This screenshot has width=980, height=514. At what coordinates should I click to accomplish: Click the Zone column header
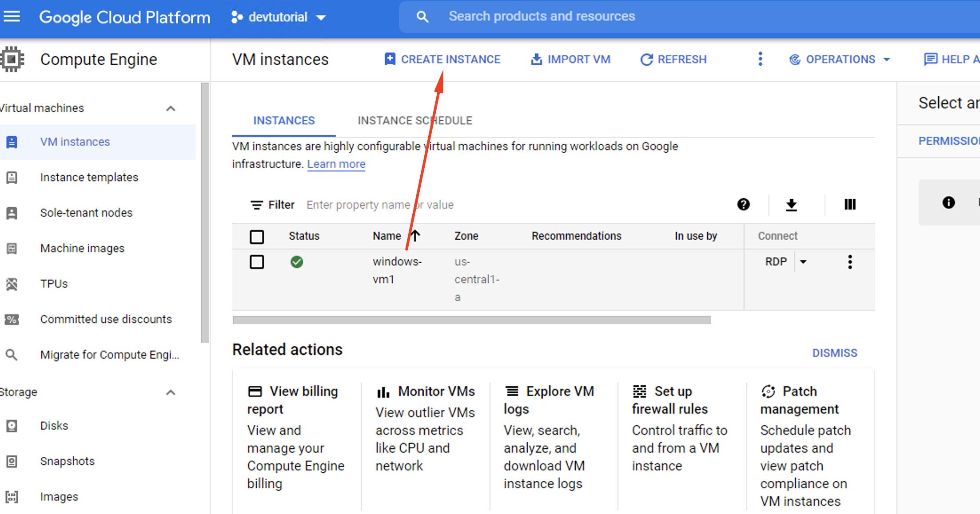pyautogui.click(x=466, y=236)
